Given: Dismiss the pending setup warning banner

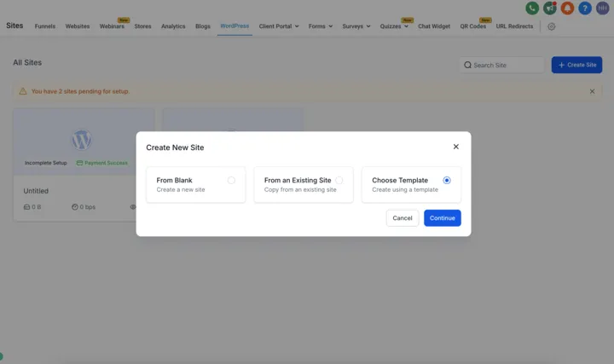Looking at the screenshot, I should click(592, 91).
